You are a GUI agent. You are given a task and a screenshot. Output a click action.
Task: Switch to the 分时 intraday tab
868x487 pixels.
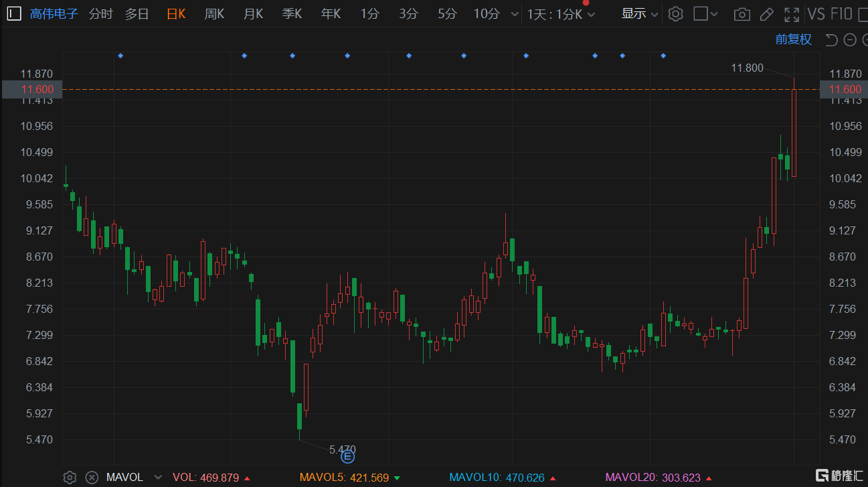pyautogui.click(x=100, y=13)
